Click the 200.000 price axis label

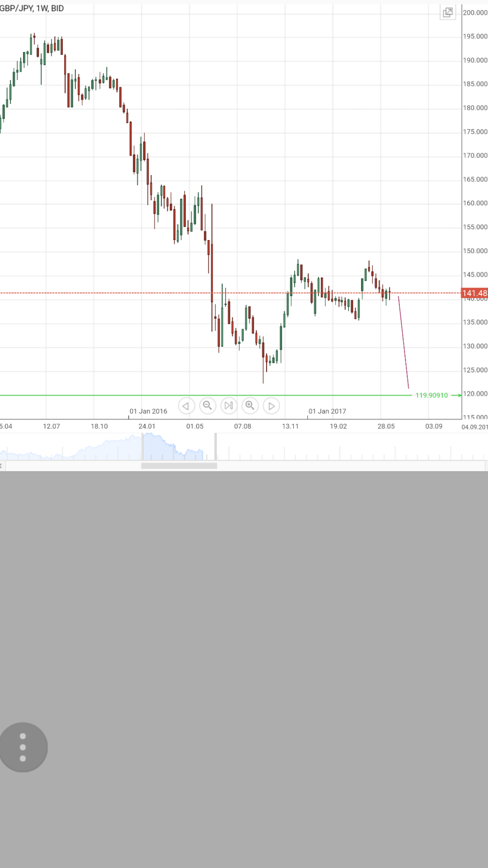coord(475,13)
